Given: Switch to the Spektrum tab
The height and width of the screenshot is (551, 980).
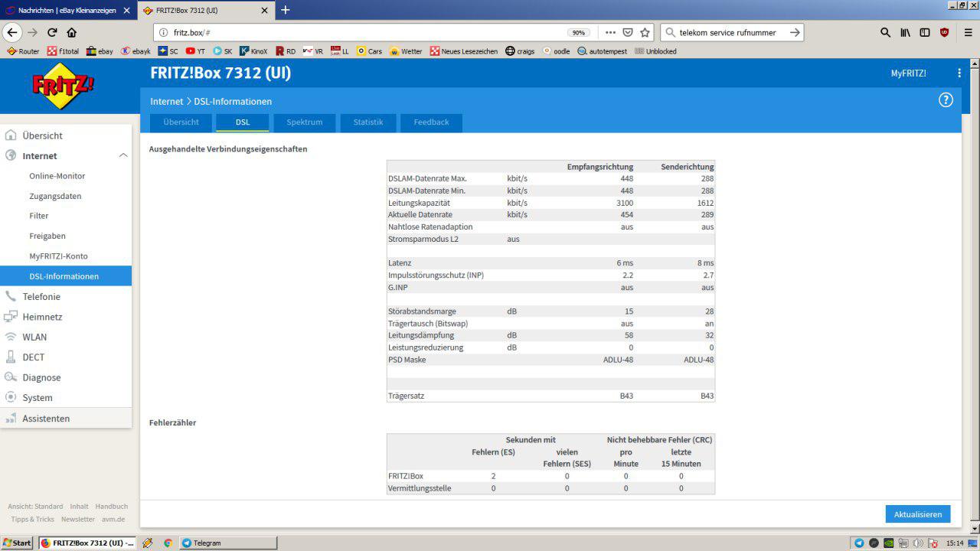Looking at the screenshot, I should pyautogui.click(x=305, y=122).
